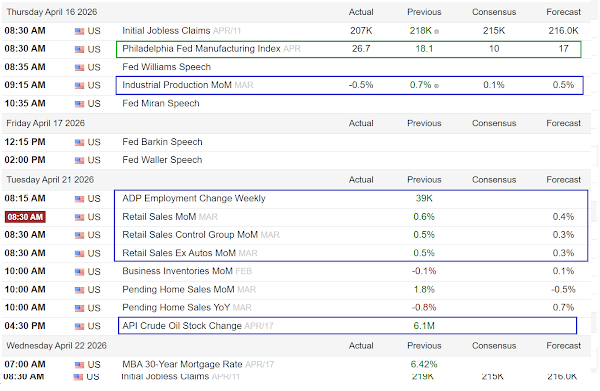Screen dimensions: 600x391
Task: Click the US flag on ADP Employment row
Action: pyautogui.click(x=79, y=199)
